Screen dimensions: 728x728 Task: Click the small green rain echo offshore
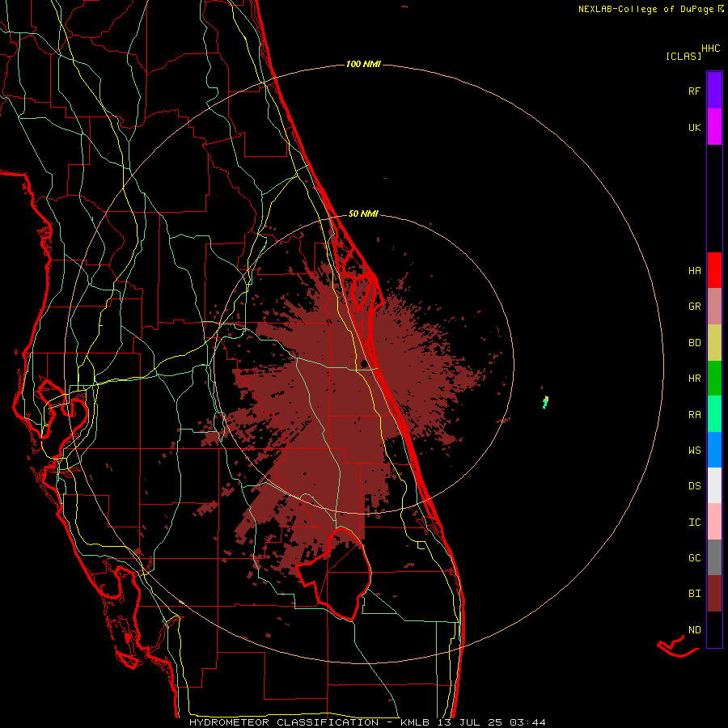(545, 402)
